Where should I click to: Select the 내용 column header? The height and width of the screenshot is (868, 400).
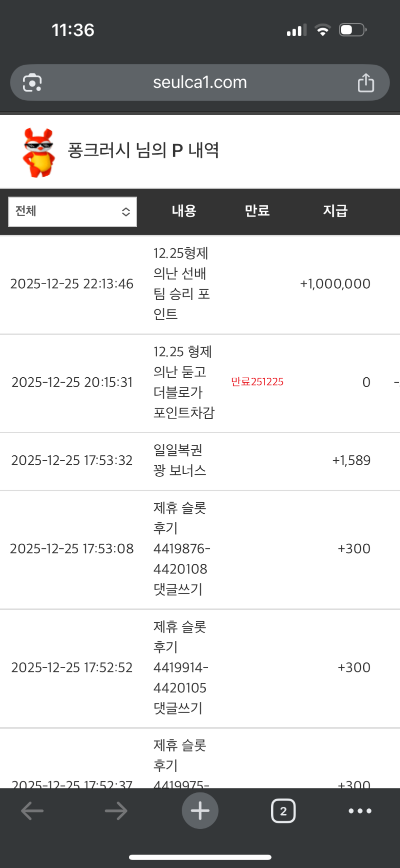(x=184, y=211)
